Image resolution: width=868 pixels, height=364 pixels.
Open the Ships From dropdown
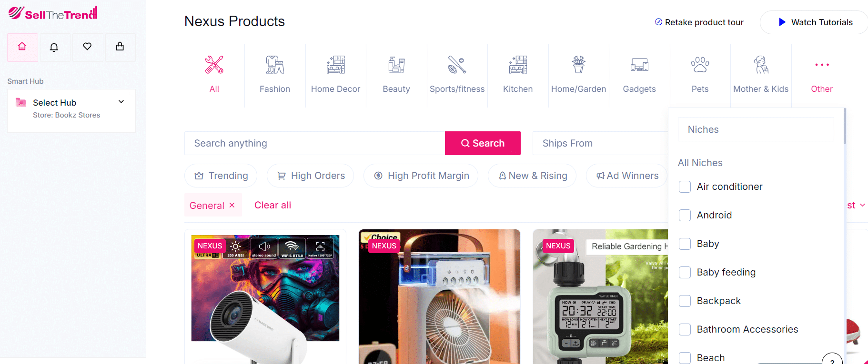600,143
